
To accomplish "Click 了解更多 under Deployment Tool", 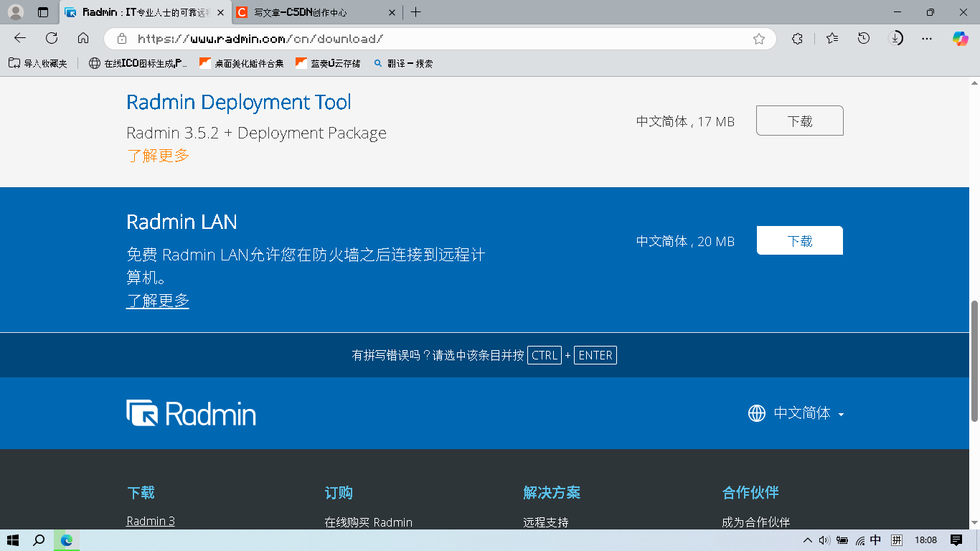I will pyautogui.click(x=159, y=155).
